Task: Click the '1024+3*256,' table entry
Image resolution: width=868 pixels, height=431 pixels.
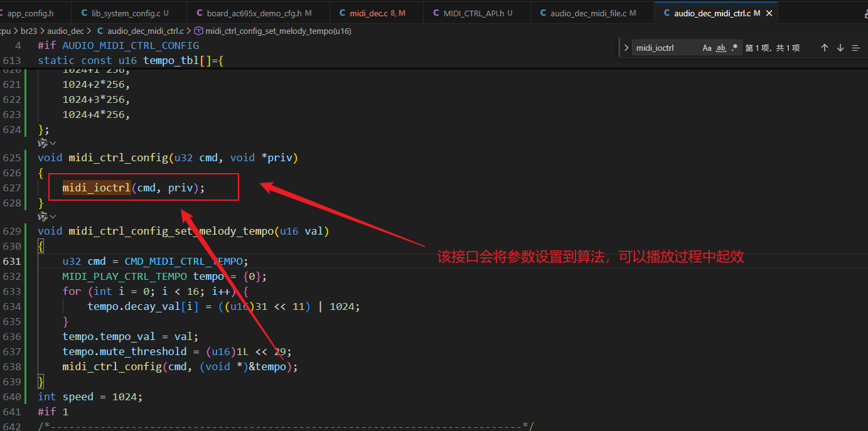Action: 96,99
